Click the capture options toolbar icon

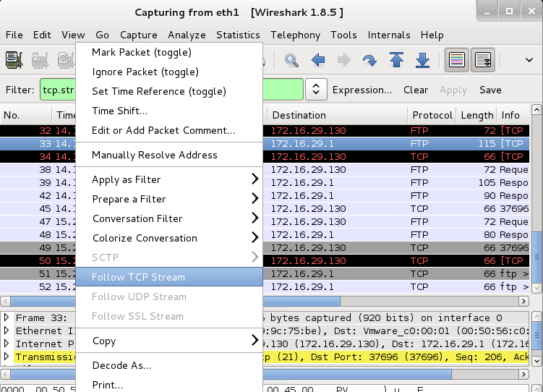pos(40,60)
